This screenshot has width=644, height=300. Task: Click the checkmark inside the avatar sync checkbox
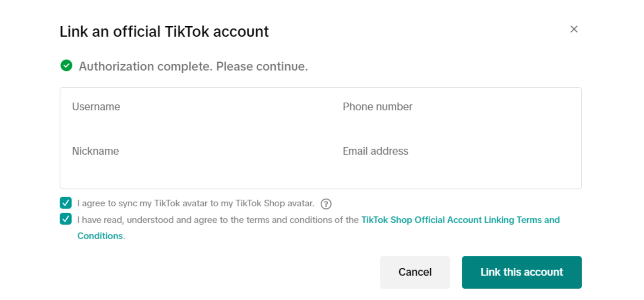click(x=65, y=203)
